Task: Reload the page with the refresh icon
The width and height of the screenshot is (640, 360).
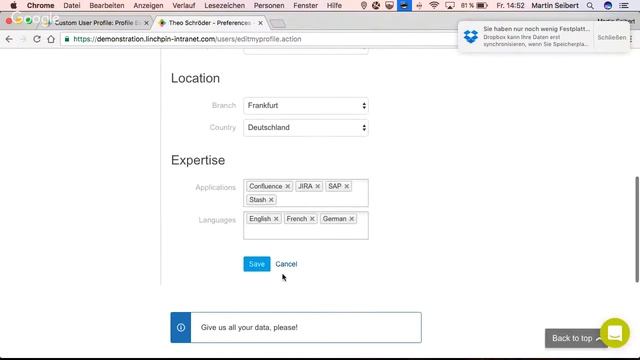Action: coord(37,39)
